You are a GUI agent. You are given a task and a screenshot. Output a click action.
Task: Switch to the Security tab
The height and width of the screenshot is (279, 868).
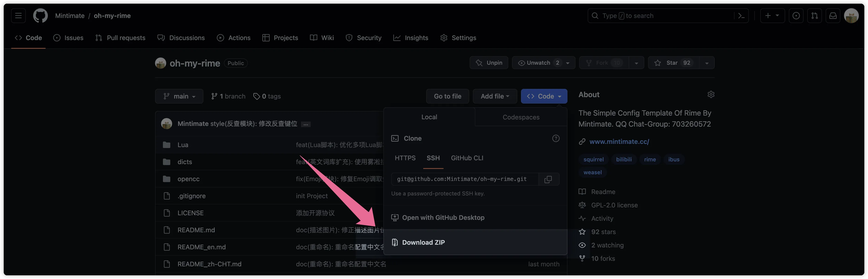pyautogui.click(x=364, y=38)
